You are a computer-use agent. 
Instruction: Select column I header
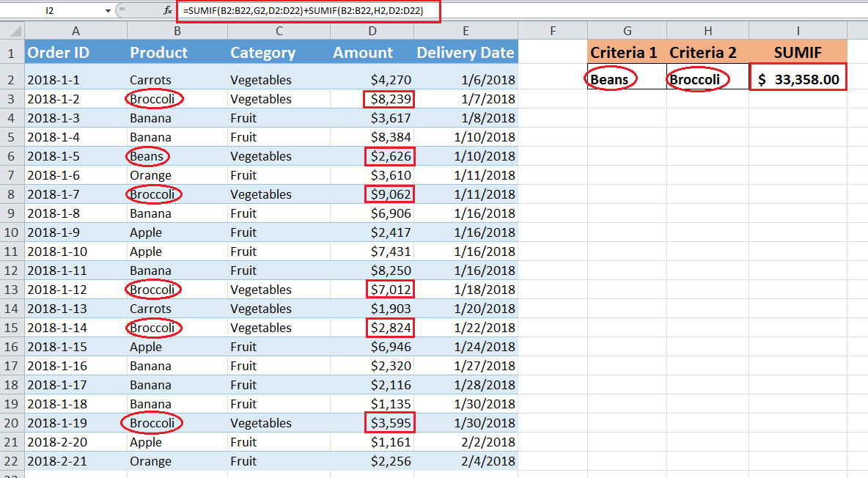click(798, 31)
